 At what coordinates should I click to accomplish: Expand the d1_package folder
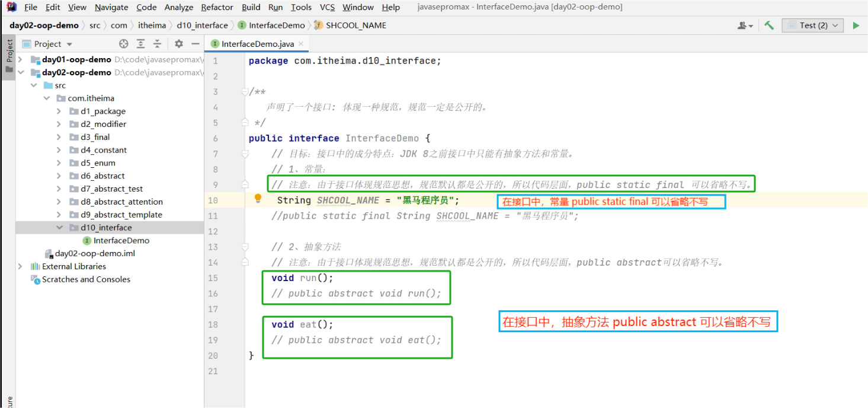coord(59,111)
